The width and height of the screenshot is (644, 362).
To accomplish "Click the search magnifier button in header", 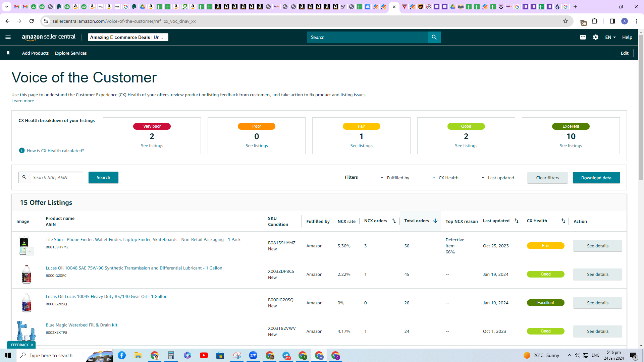I will click(434, 37).
